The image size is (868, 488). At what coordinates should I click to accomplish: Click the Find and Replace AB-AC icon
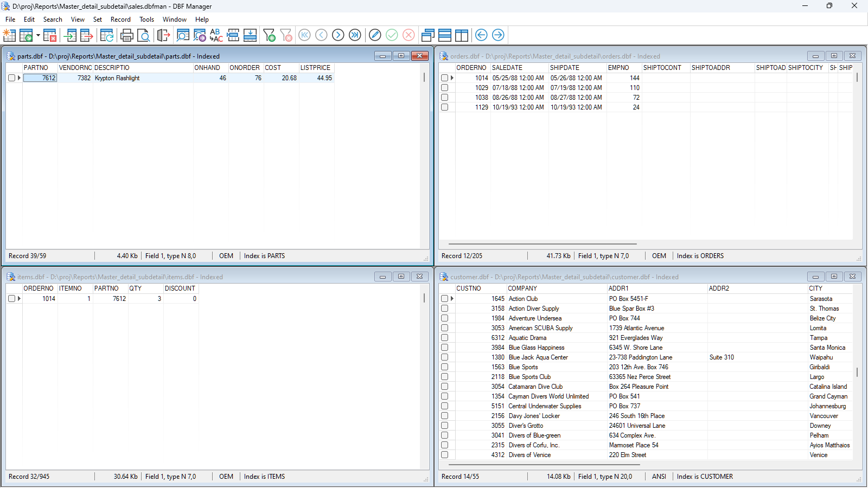coord(216,35)
